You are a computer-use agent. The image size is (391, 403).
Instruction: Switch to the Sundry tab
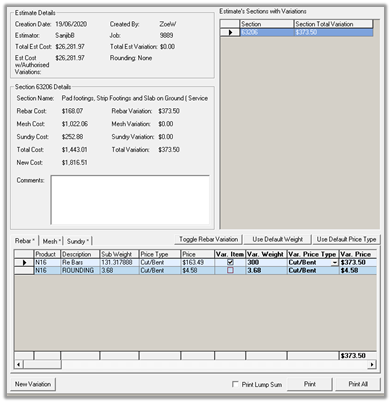click(x=78, y=241)
